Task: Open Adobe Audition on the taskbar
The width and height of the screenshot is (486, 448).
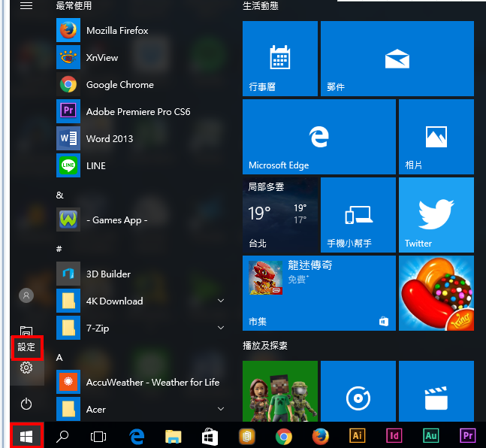Action: point(431,435)
